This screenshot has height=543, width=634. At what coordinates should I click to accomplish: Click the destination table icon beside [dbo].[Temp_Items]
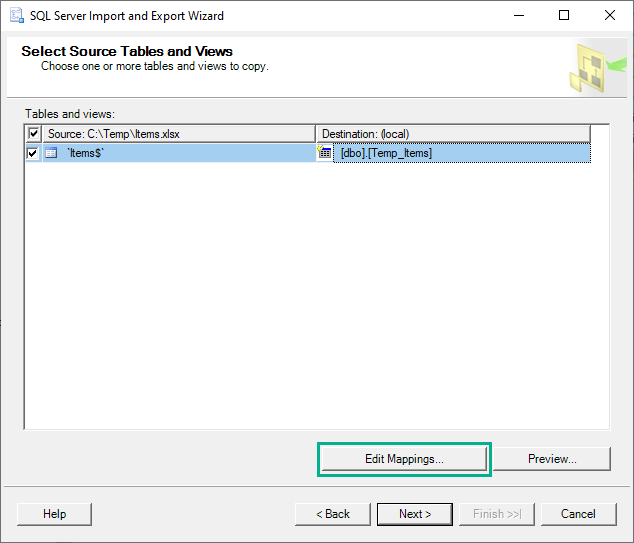325,153
